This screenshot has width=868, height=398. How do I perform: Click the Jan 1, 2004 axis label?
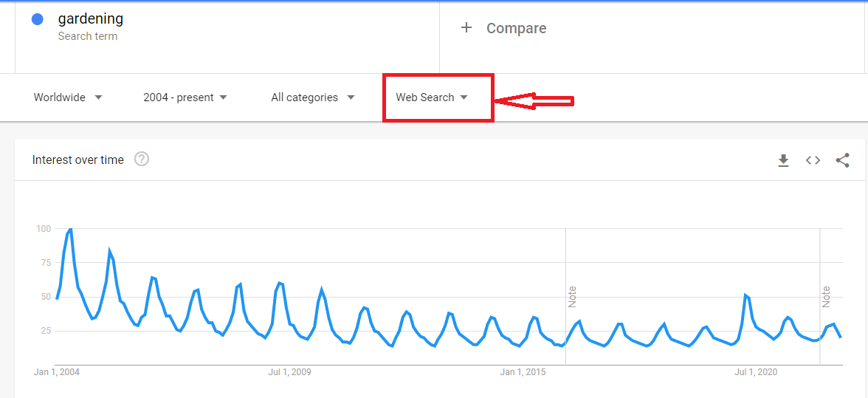click(57, 372)
